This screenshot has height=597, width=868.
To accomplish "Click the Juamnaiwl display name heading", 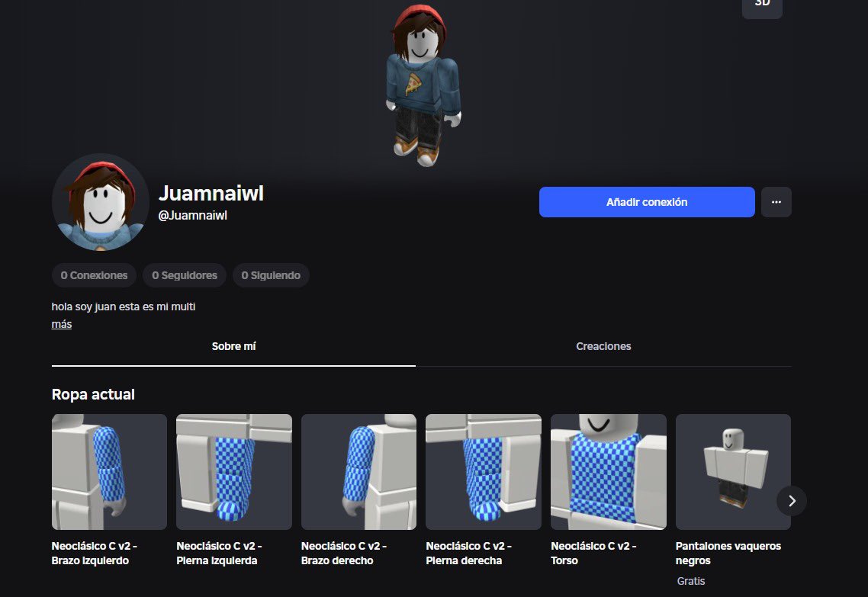I will coord(211,193).
